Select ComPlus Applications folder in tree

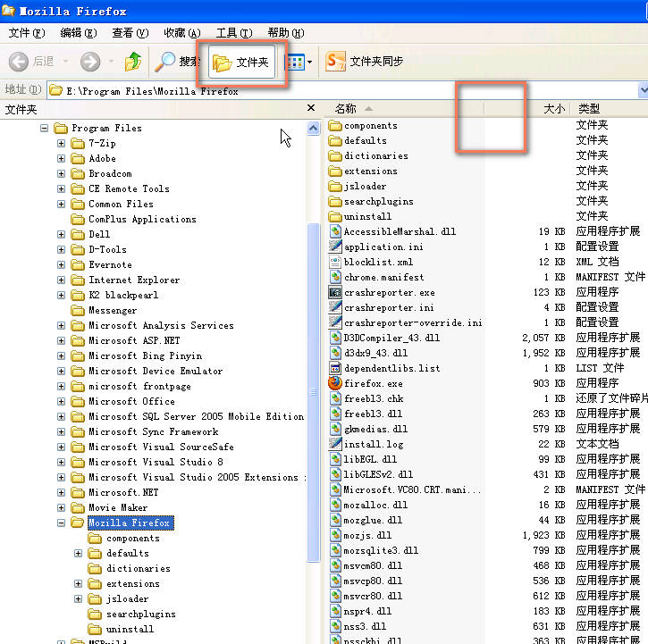click(142, 220)
